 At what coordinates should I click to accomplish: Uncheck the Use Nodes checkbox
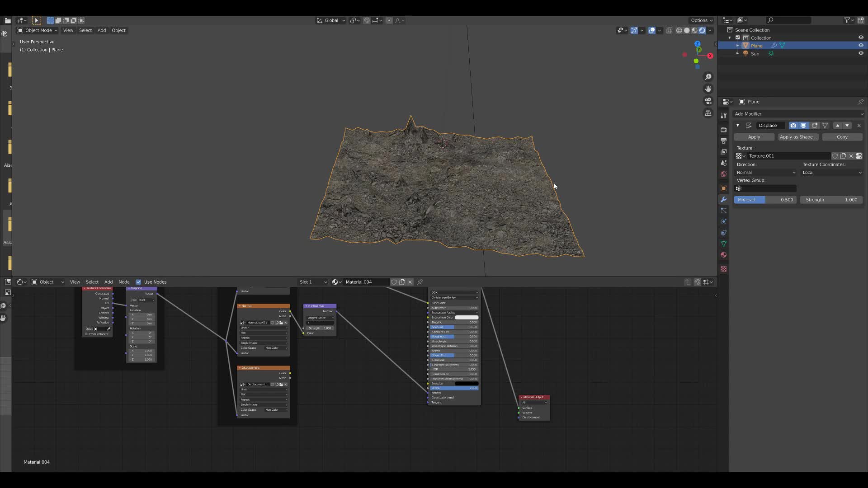(138, 282)
